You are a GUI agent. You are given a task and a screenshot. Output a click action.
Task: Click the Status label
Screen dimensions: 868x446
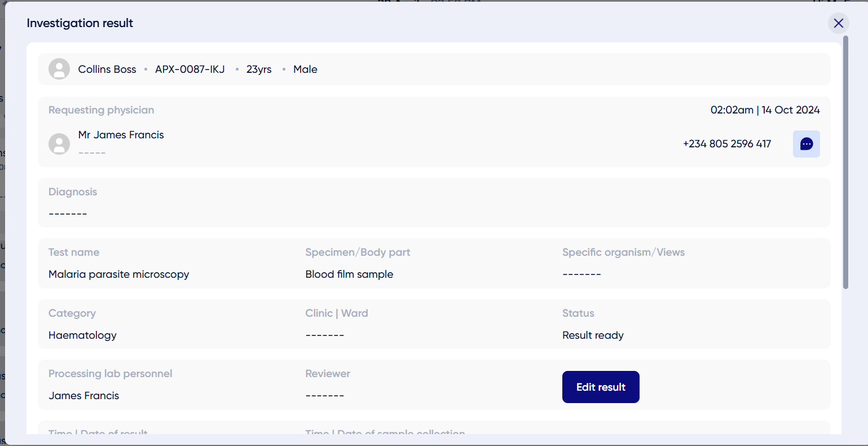578,313
